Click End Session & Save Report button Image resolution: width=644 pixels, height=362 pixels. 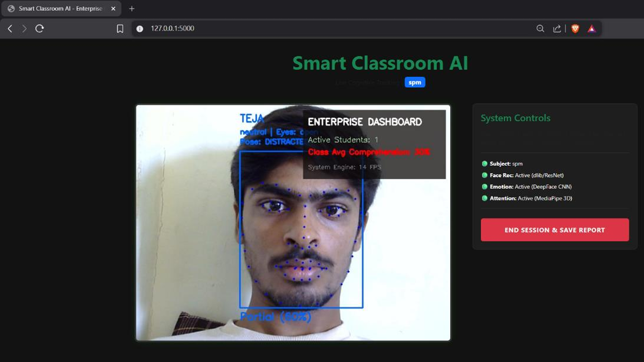[554, 229]
